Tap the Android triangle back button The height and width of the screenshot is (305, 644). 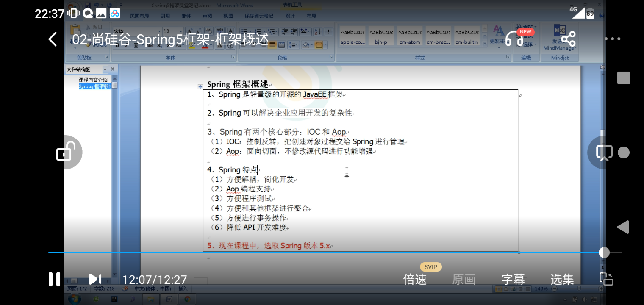[623, 227]
